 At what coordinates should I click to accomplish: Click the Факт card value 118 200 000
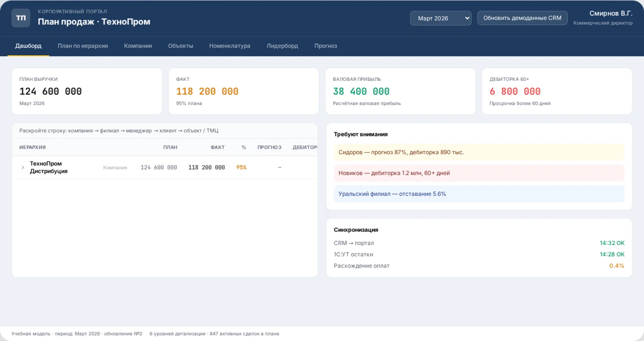(207, 91)
